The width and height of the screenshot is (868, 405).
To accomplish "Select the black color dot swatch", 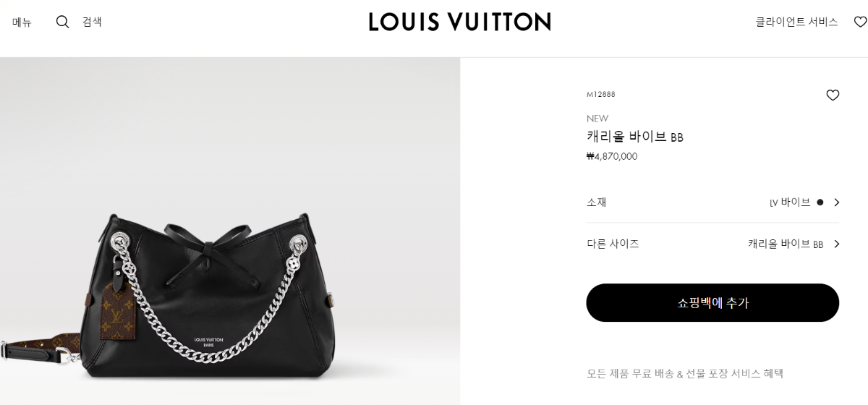I will click(820, 202).
